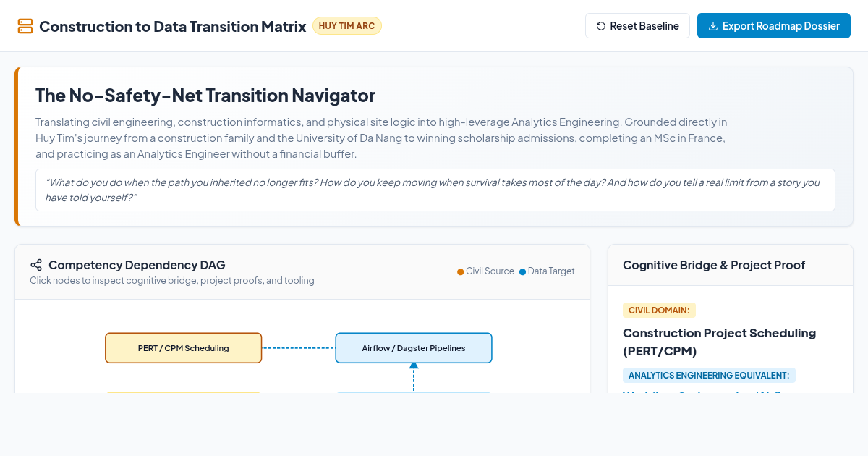Viewport: 868px width, 456px height.
Task: Click The No-Safety-Net Transition Navigator heading
Action: [205, 96]
